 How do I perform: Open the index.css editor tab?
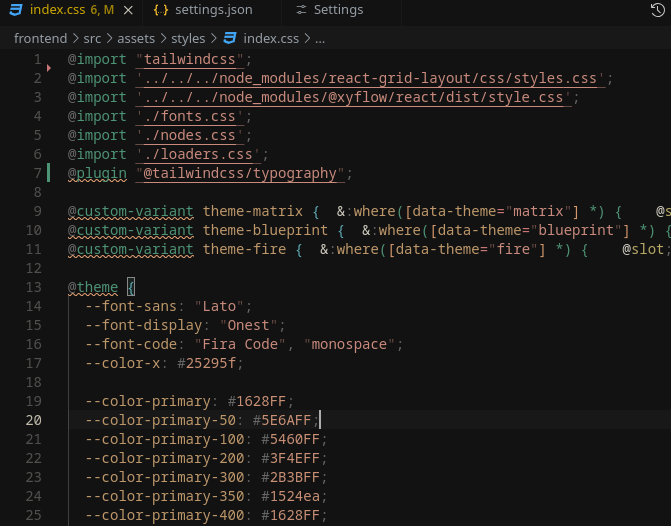click(71, 10)
